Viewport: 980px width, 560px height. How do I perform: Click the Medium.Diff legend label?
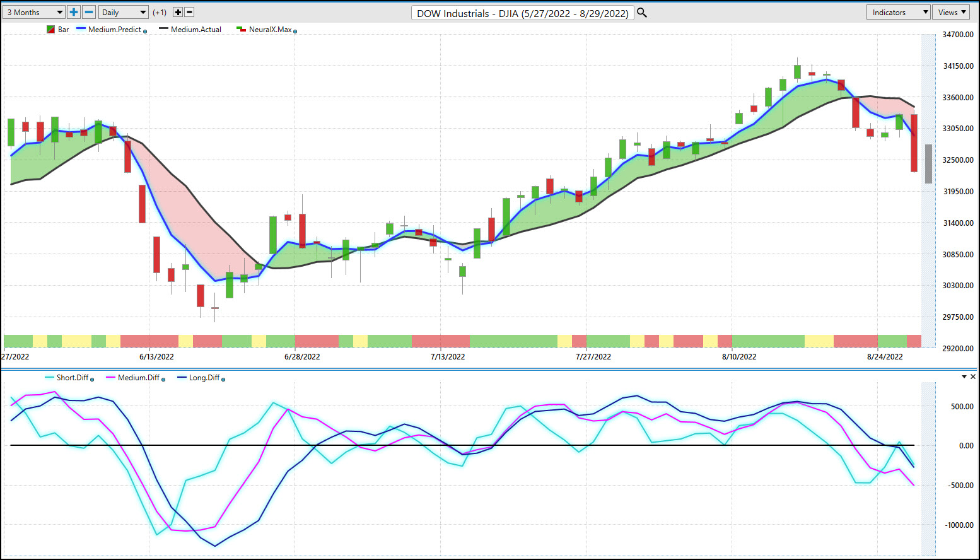point(139,378)
